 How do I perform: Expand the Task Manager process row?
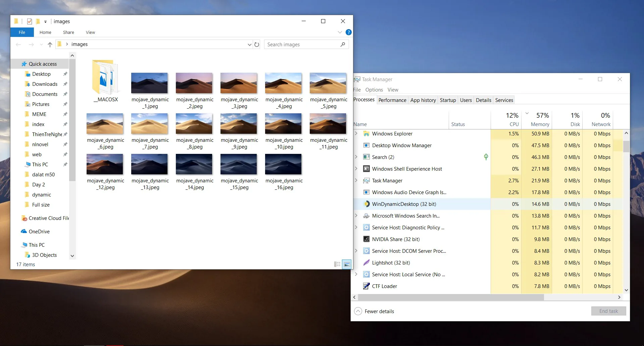(x=356, y=180)
